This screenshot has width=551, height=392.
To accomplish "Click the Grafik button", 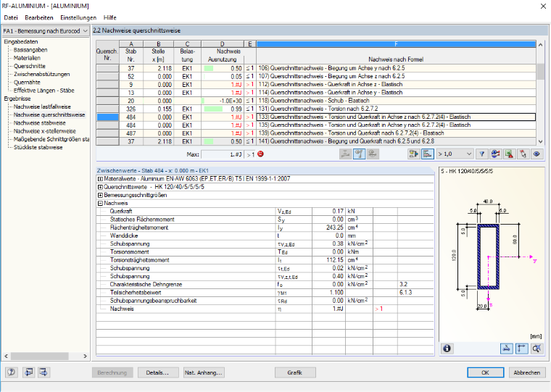I will click(295, 372).
